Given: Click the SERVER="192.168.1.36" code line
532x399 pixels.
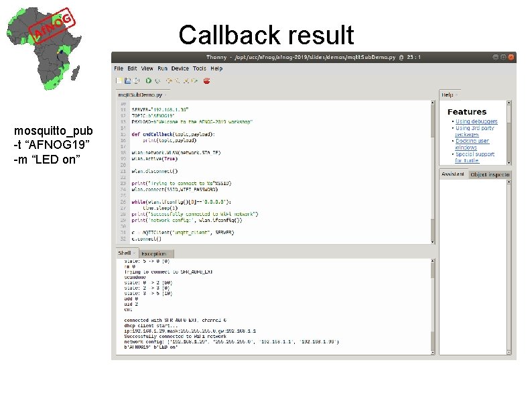Looking at the screenshot, I should tap(160, 110).
